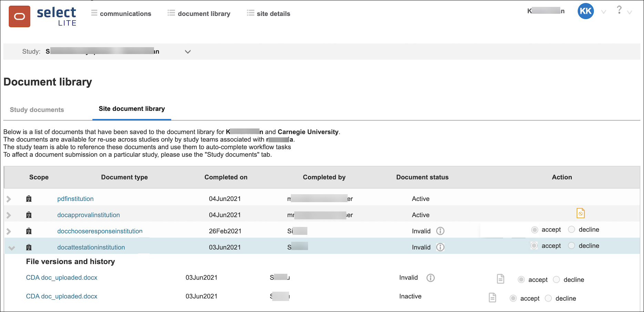Open the CDA doc_uploaded.docx file link
The width and height of the screenshot is (644, 312).
[61, 277]
